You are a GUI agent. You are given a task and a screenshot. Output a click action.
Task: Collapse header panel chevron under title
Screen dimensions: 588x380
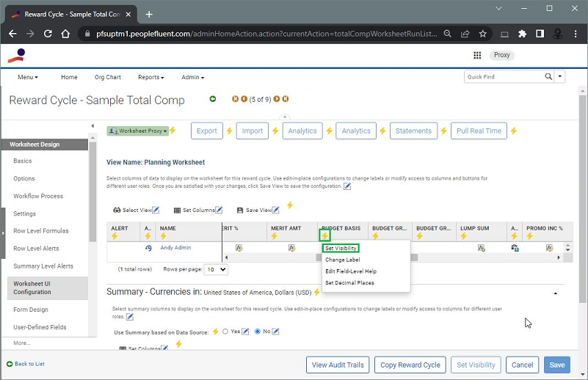click(285, 117)
